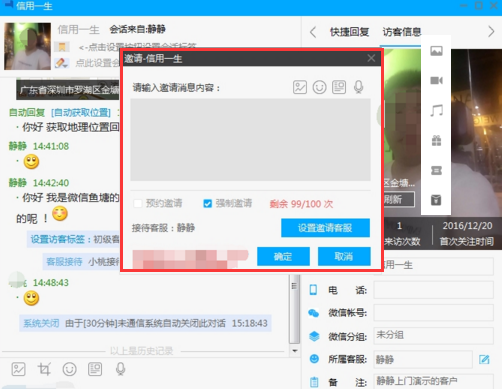Uncheck 强制邀请 checkbox

click(207, 203)
